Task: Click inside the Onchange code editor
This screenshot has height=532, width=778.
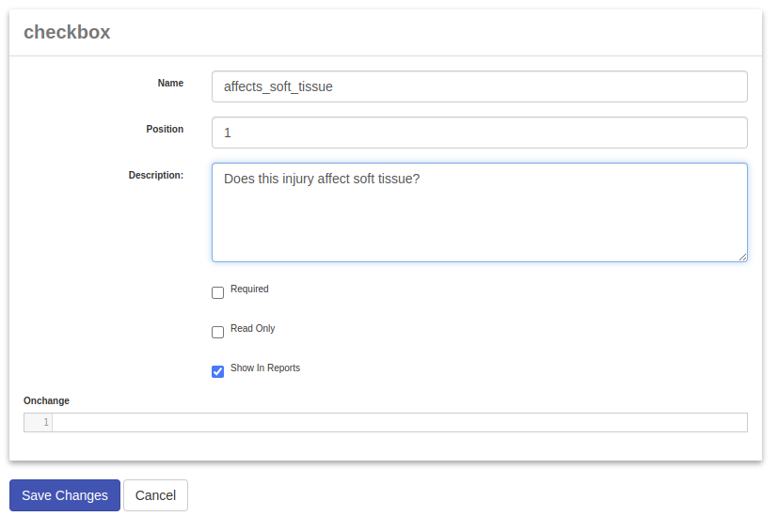Action: point(400,422)
